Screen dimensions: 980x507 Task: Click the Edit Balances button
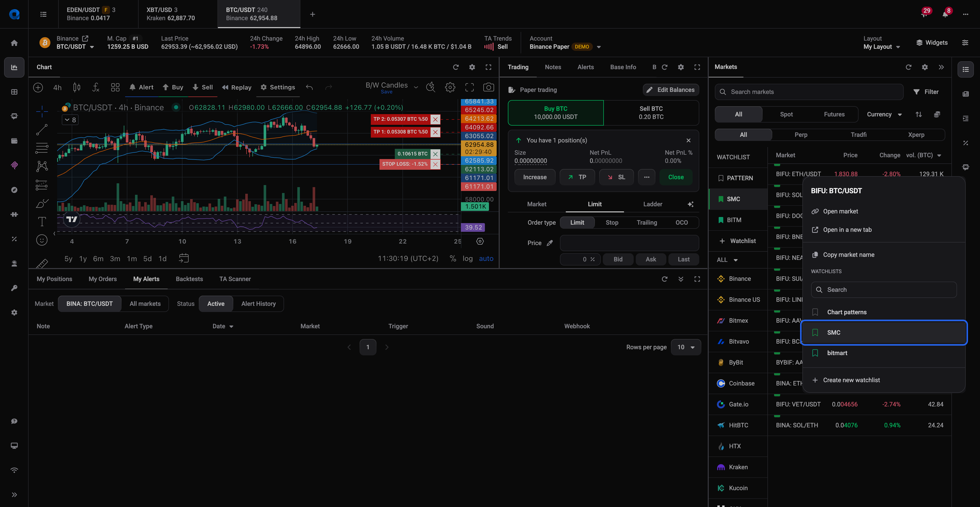coord(671,90)
